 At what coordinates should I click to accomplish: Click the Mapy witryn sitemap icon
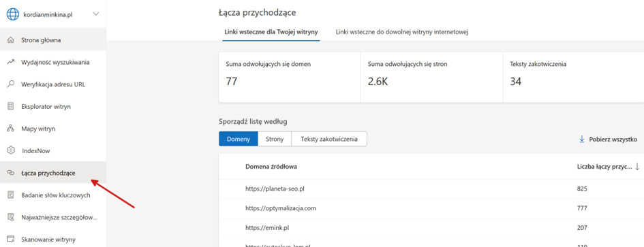tap(11, 129)
